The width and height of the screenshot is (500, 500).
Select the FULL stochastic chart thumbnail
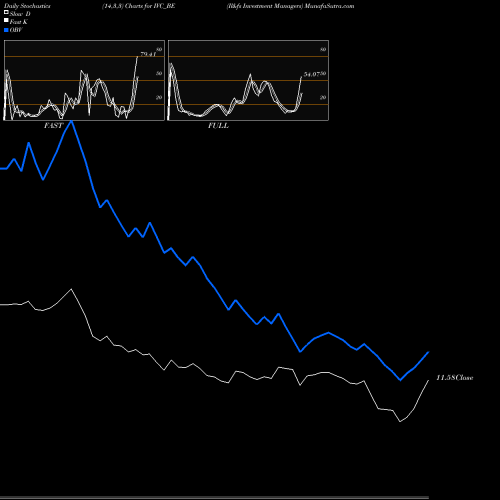click(248, 80)
